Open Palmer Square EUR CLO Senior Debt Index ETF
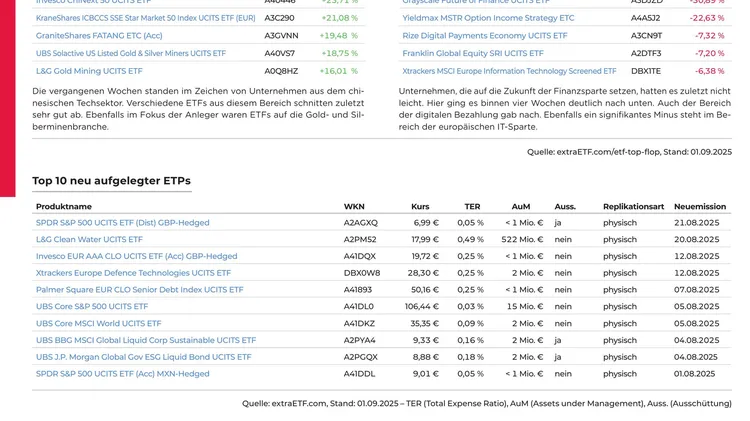The height and width of the screenshot is (421, 750). click(x=139, y=290)
